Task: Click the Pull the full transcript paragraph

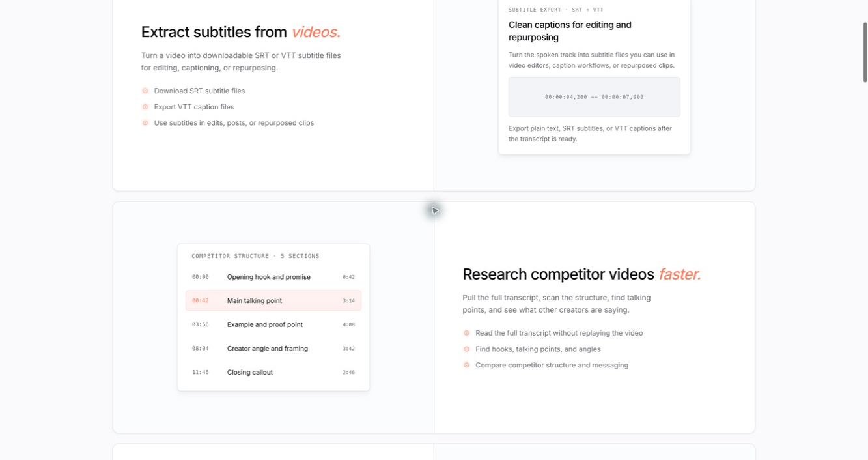Action: pyautogui.click(x=556, y=304)
